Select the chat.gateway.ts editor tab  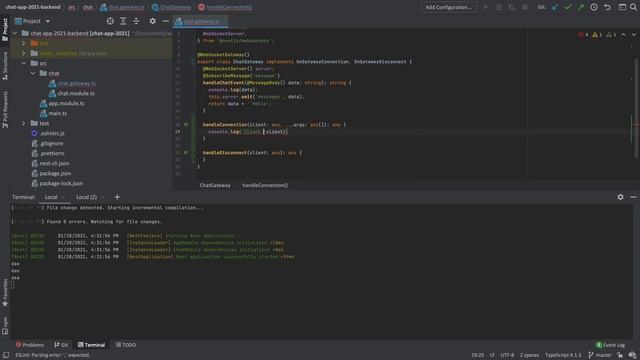[x=200, y=21]
